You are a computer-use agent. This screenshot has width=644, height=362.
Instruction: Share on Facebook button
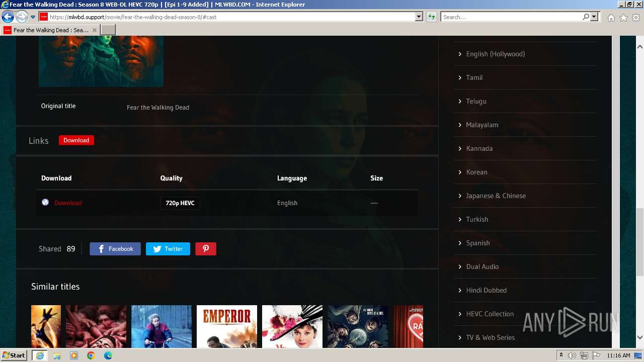[115, 249]
